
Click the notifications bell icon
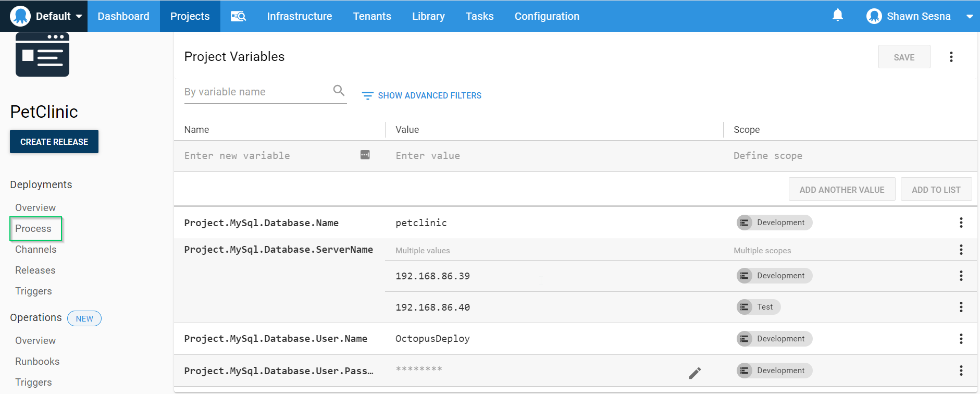click(x=837, y=16)
